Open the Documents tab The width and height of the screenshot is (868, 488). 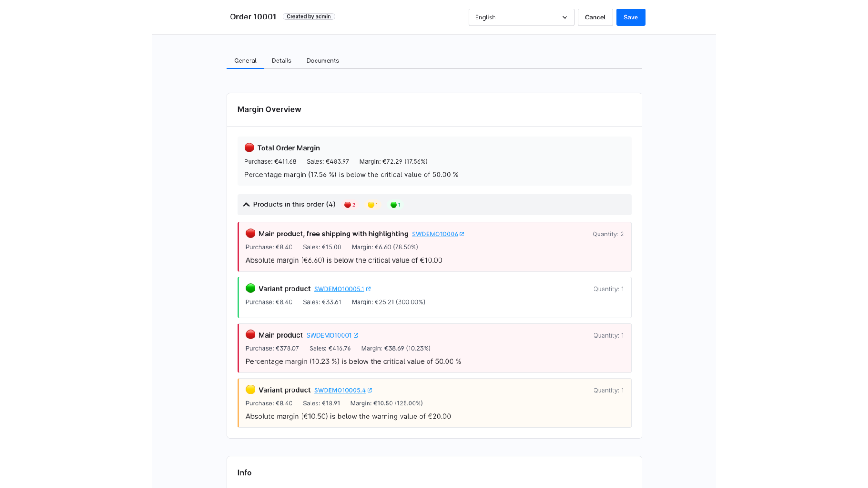(x=322, y=61)
